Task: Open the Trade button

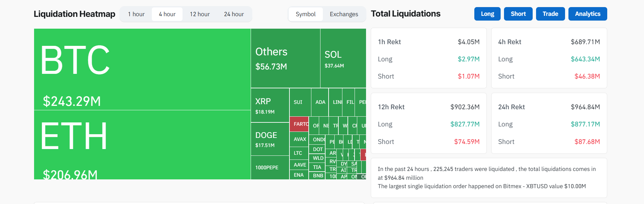Action: coord(550,14)
